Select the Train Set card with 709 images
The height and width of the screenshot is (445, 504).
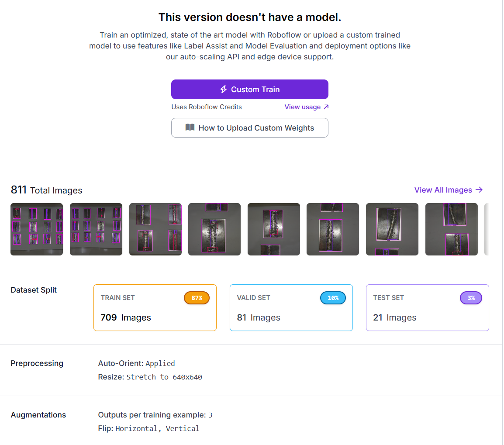point(155,308)
